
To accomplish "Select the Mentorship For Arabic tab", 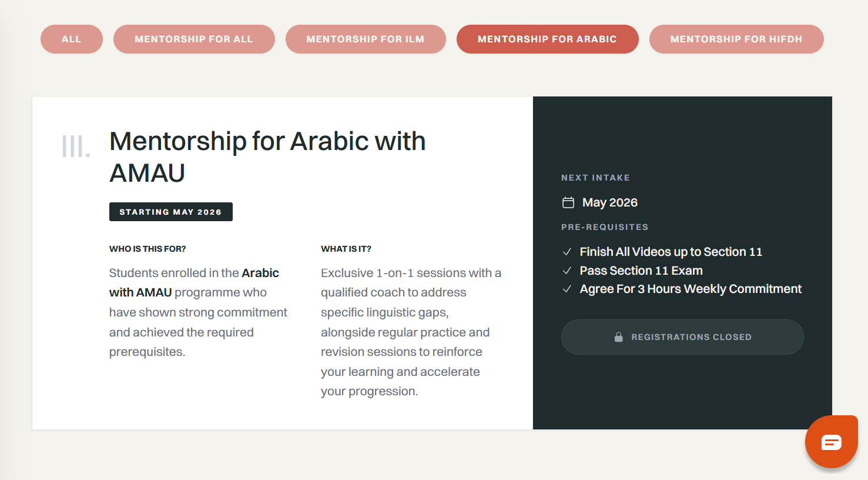I will (547, 39).
